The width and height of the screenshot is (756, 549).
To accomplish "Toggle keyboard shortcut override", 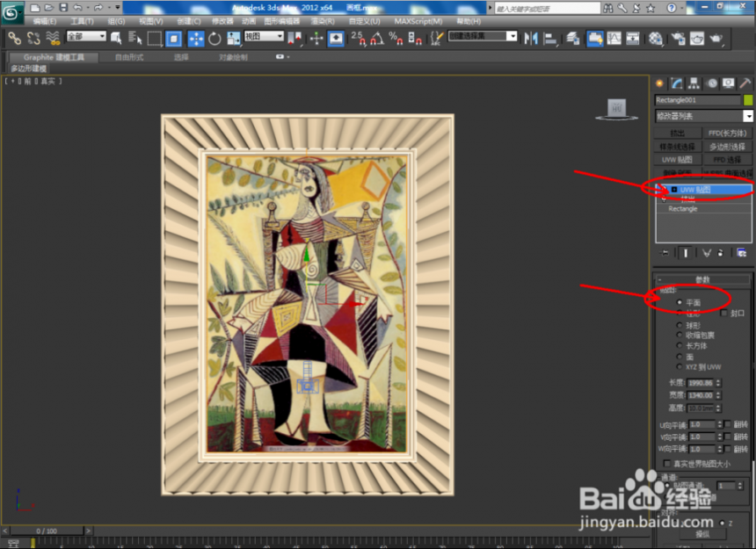I will [x=336, y=39].
